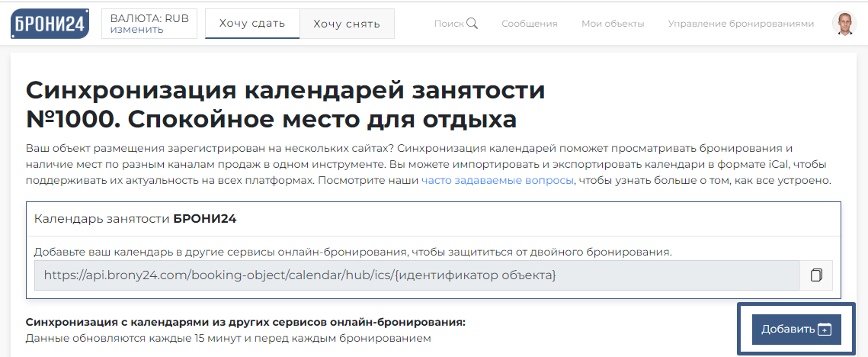The width and height of the screenshot is (868, 357).
Task: Open Мои объекты
Action: pos(613,24)
